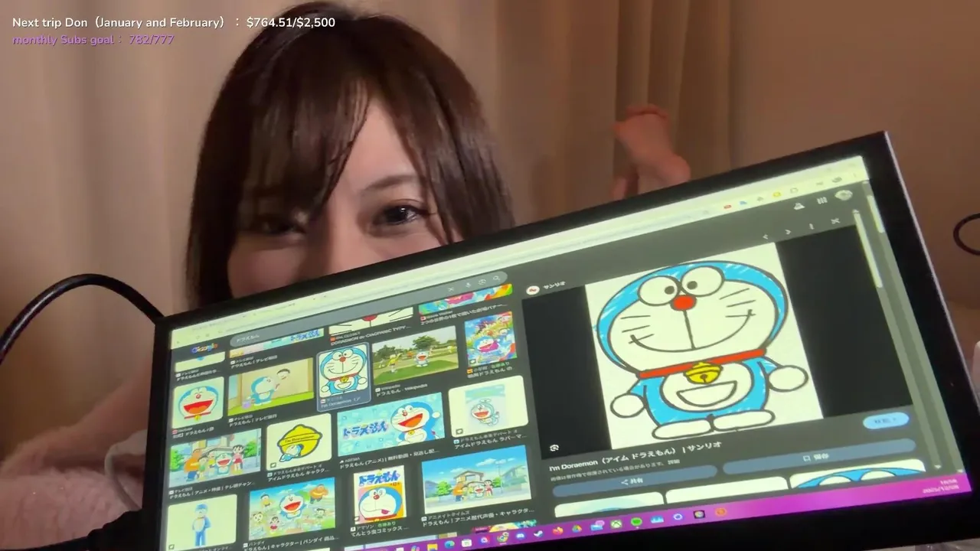This screenshot has width=980, height=551.
Task: Open the Google apps grid icon
Action: tap(822, 200)
